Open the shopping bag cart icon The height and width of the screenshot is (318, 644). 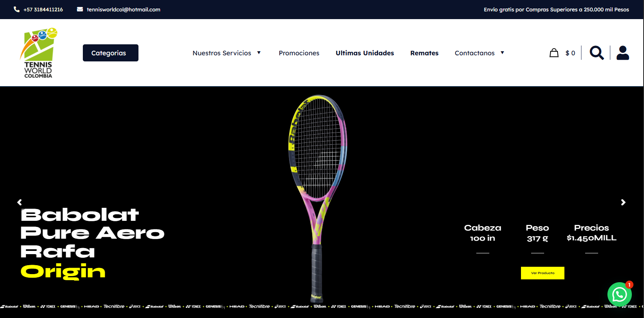pyautogui.click(x=554, y=53)
